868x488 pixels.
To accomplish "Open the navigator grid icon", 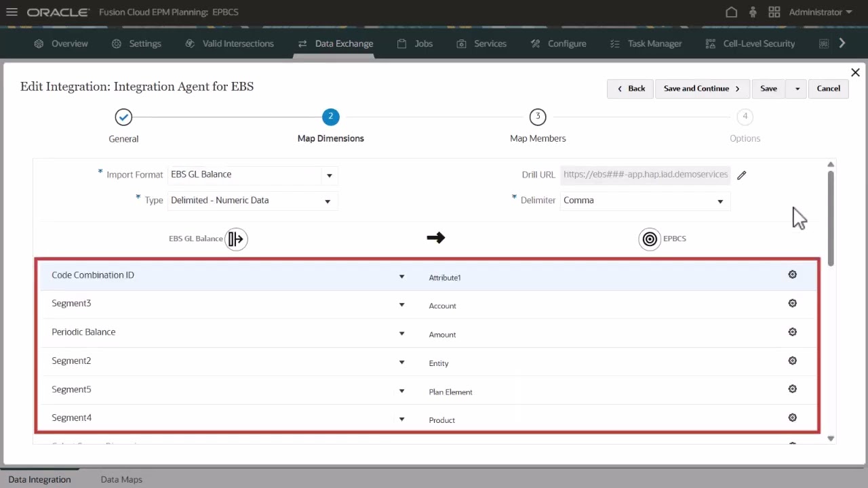I will [x=774, y=12].
